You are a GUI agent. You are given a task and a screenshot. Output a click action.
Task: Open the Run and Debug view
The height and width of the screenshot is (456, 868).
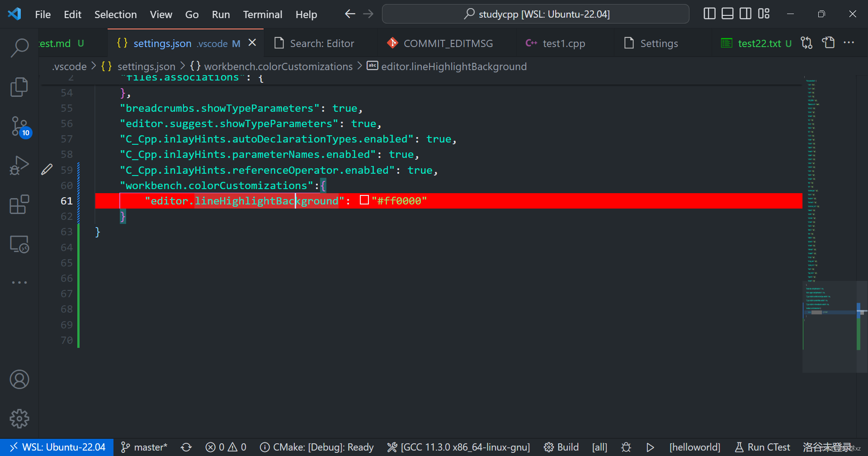click(x=19, y=165)
